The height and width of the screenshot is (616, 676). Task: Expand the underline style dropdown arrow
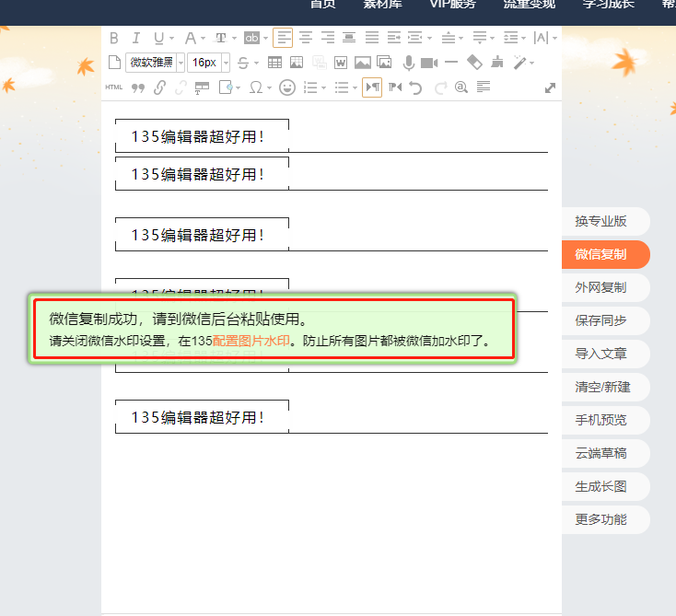(171, 39)
